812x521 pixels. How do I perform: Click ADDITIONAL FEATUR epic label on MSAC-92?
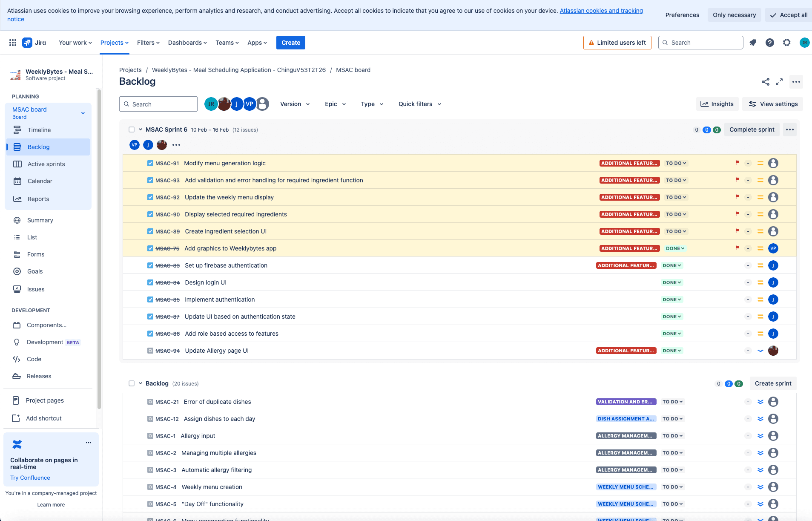[x=629, y=197]
